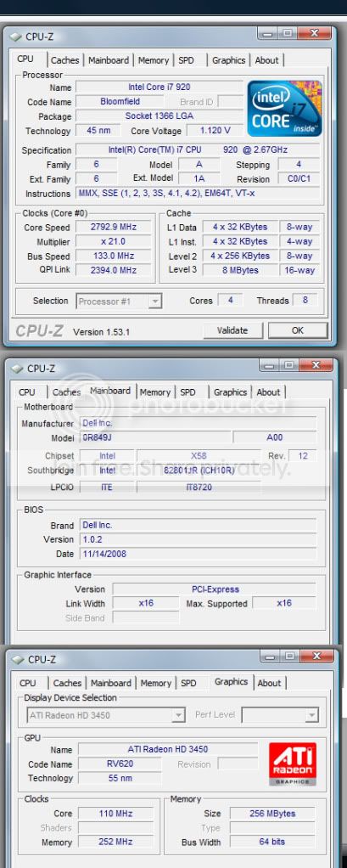
Task: Open Graphics tab in top CPU-Z window
Action: 229,60
